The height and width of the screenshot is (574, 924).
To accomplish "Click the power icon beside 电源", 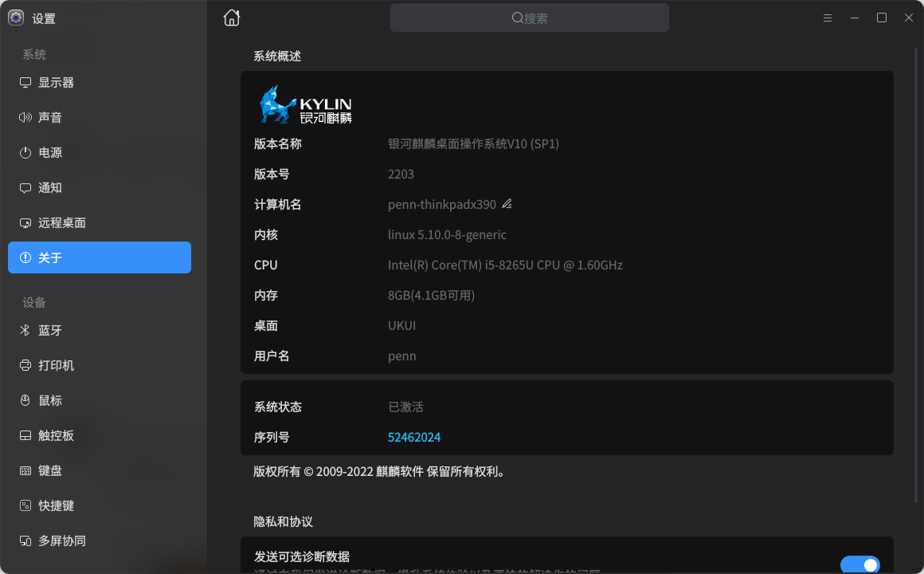I will [x=25, y=153].
